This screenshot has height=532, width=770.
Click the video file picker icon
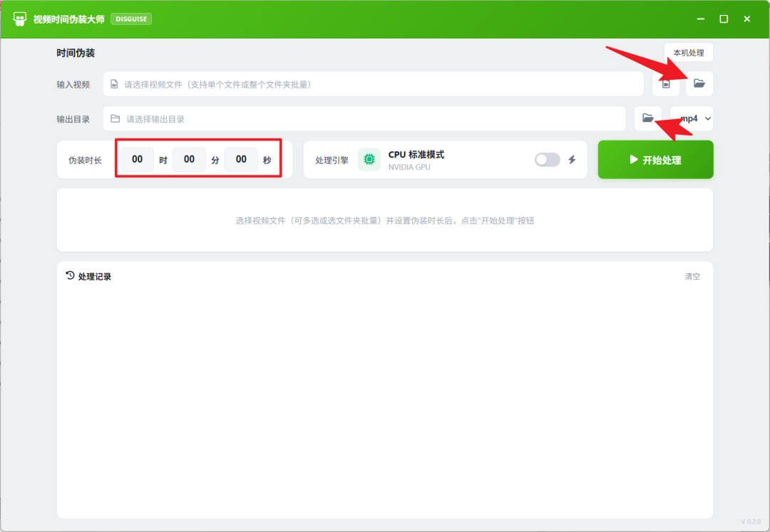(666, 84)
